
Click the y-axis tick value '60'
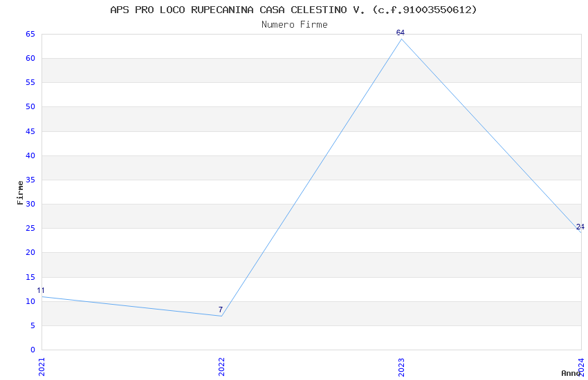tap(30, 58)
